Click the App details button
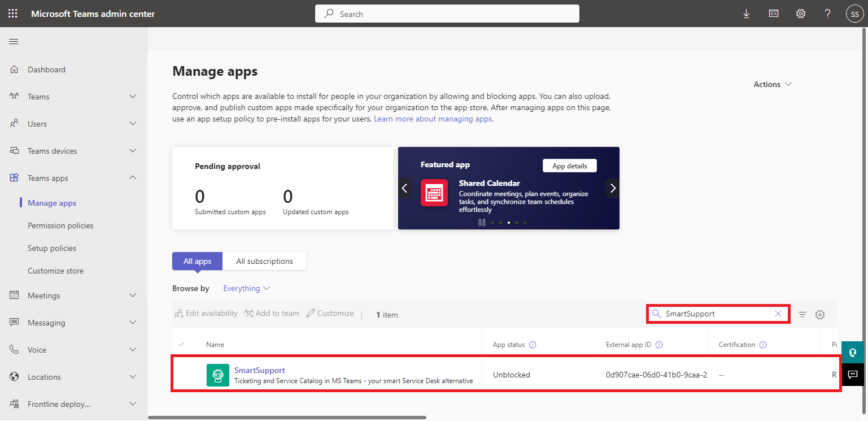868x421 pixels. 570,166
